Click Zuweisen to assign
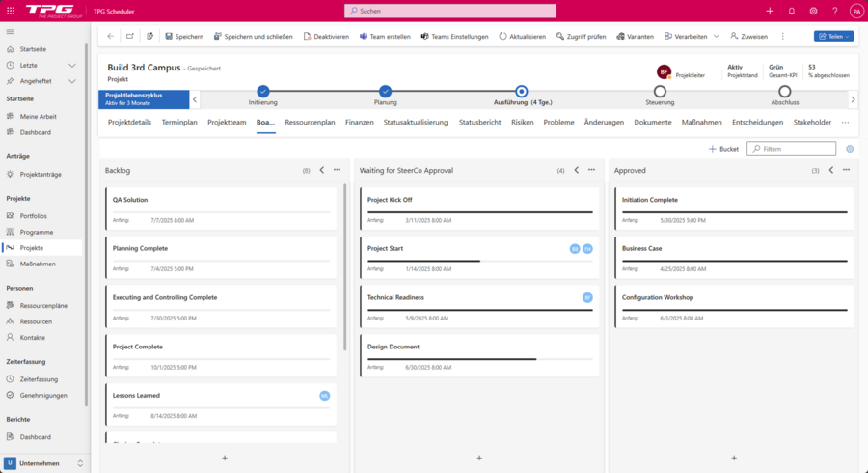Image resolution: width=868 pixels, height=473 pixels. (749, 36)
